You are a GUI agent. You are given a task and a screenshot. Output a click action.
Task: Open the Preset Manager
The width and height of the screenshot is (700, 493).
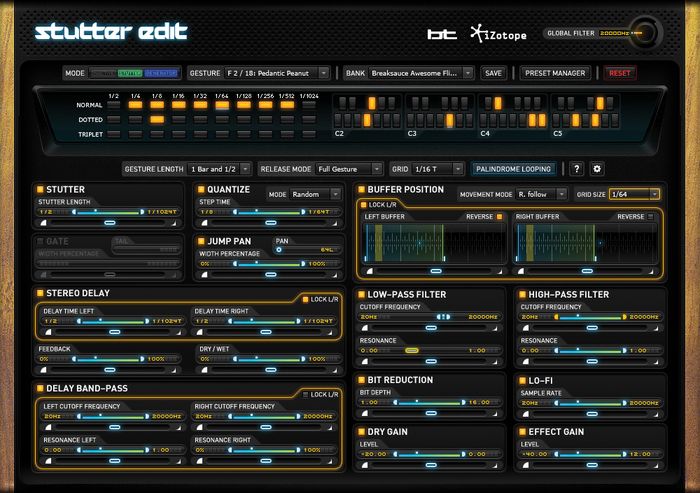pyautogui.click(x=555, y=73)
